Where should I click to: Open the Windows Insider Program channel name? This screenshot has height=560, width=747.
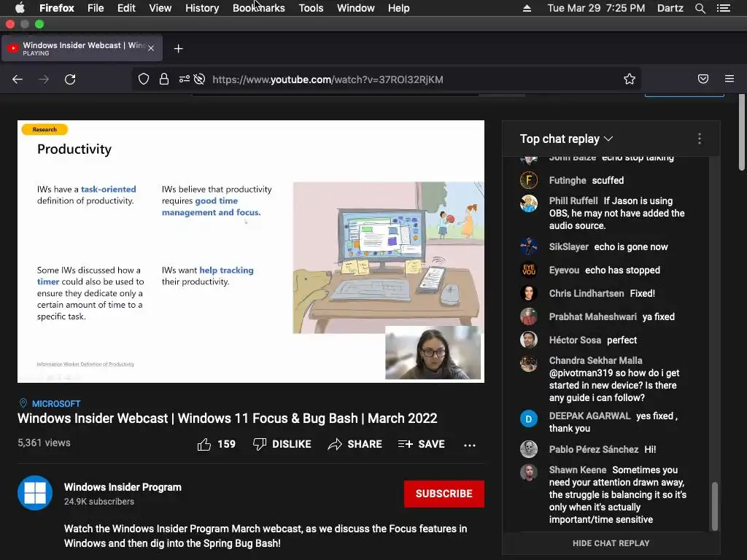click(x=123, y=487)
